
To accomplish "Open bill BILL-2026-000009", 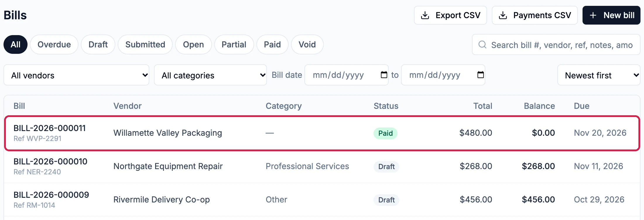I will (x=51, y=195).
